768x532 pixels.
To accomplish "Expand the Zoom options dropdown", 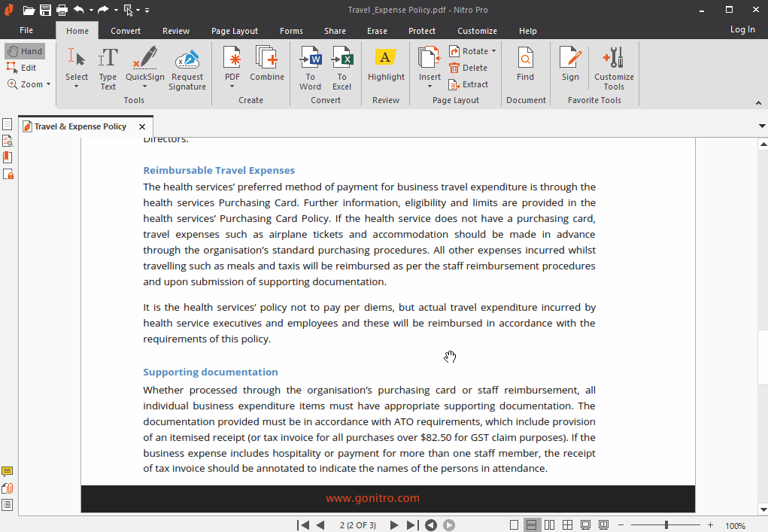I will [47, 84].
